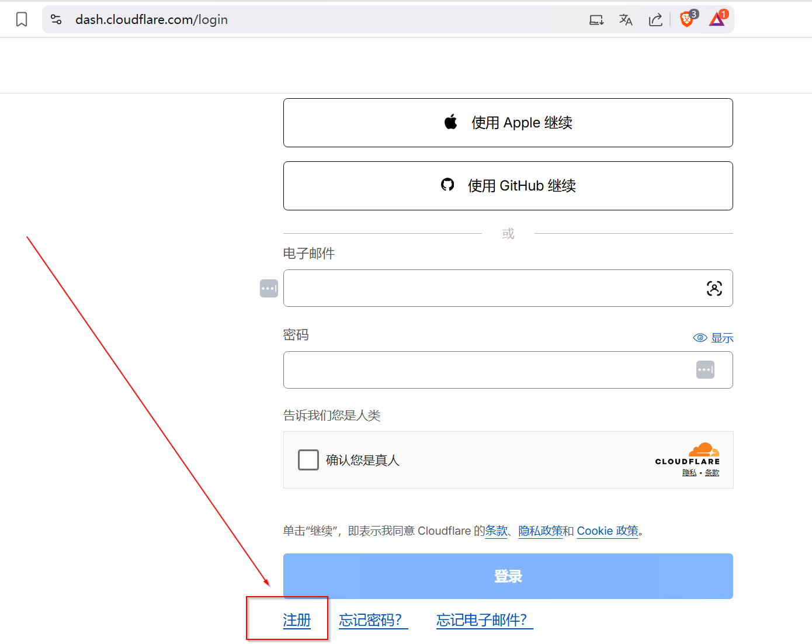Click the autofill contact icon in email field
This screenshot has height=644, width=812.
coord(714,288)
